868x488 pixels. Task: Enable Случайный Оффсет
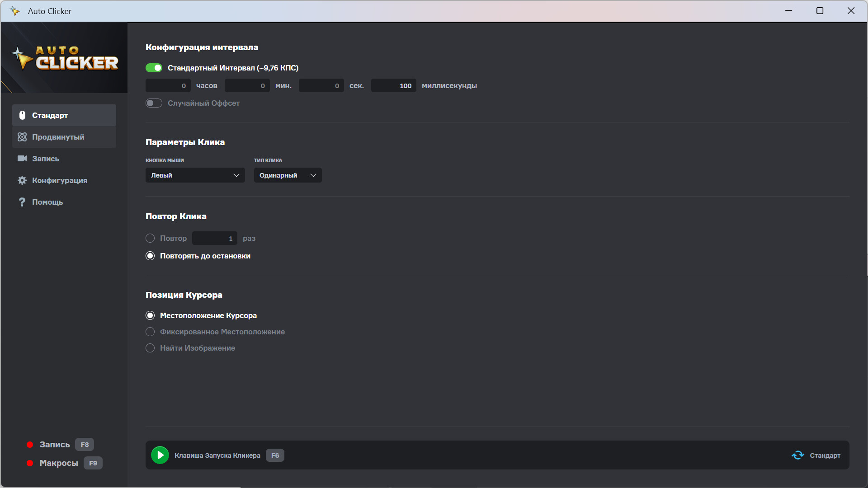[x=154, y=103]
